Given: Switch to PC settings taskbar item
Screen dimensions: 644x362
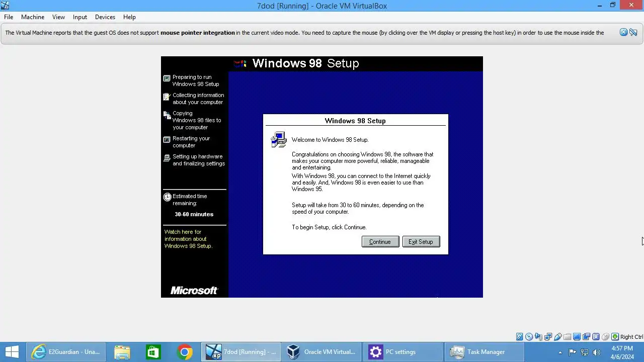Looking at the screenshot, I should (403, 352).
